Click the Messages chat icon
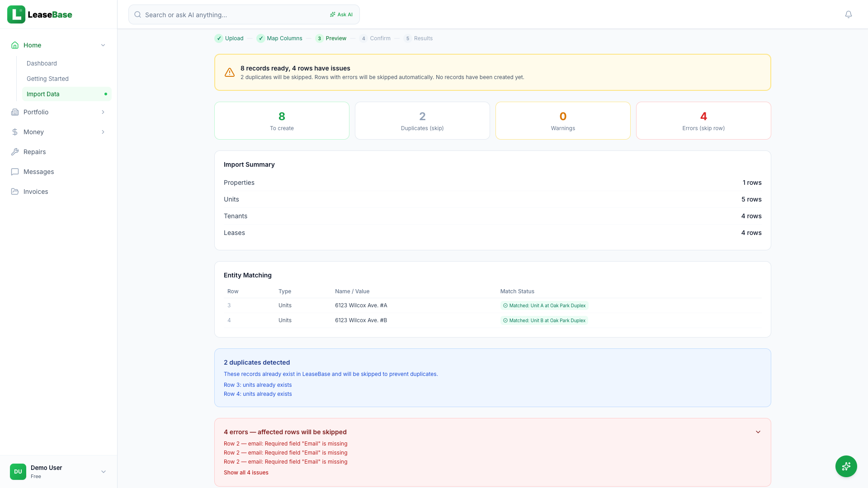The image size is (868, 488). coord(15,172)
